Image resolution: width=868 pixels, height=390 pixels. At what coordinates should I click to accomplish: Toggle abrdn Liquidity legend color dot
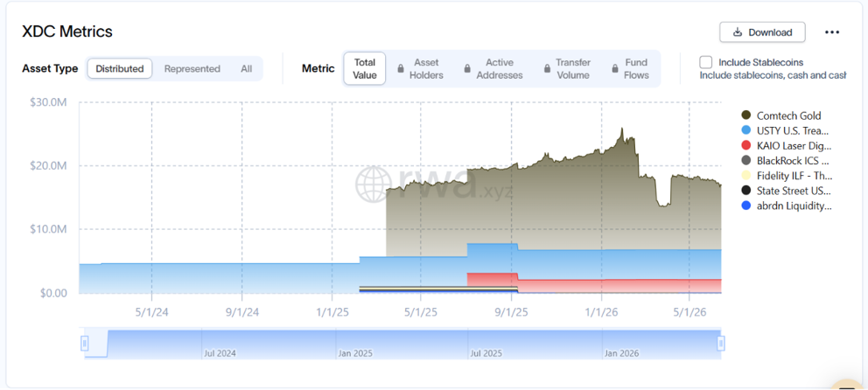(x=745, y=205)
